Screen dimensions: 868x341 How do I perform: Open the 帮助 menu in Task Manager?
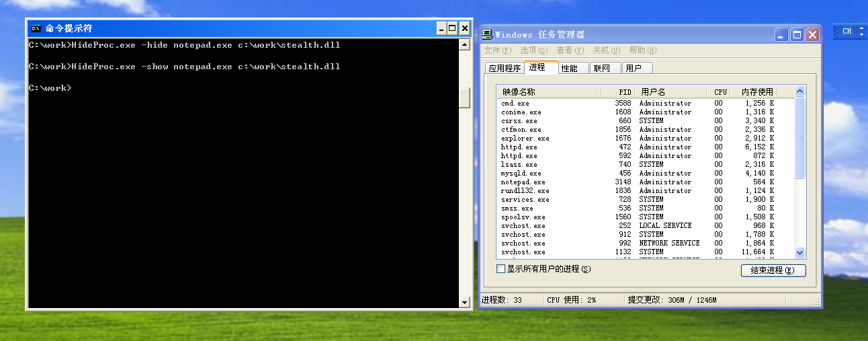(x=642, y=50)
